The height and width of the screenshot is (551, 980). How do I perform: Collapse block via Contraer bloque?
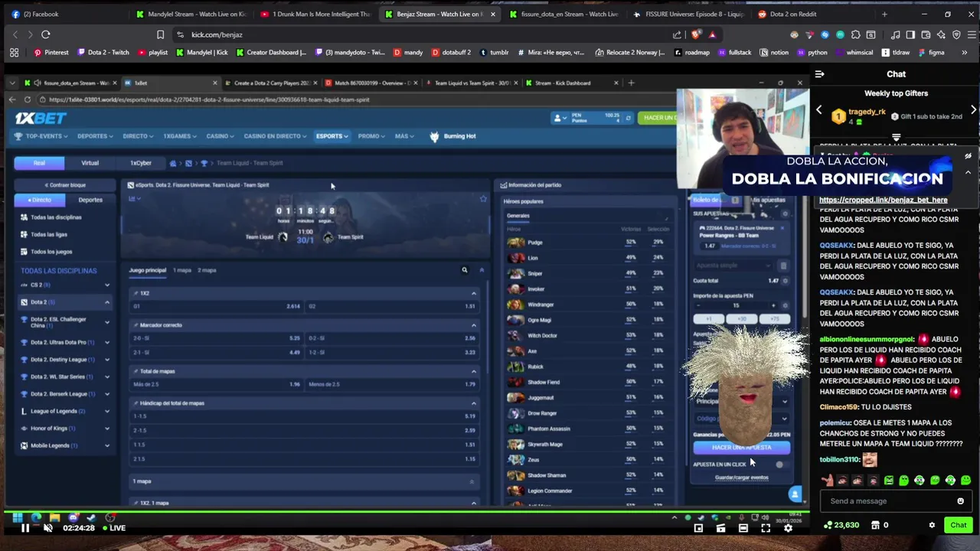65,185
